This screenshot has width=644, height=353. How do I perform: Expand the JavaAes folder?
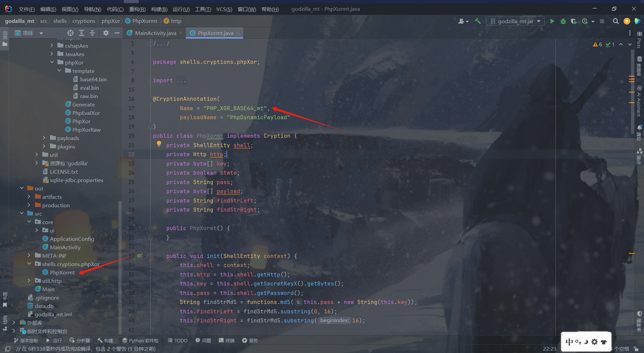point(52,54)
